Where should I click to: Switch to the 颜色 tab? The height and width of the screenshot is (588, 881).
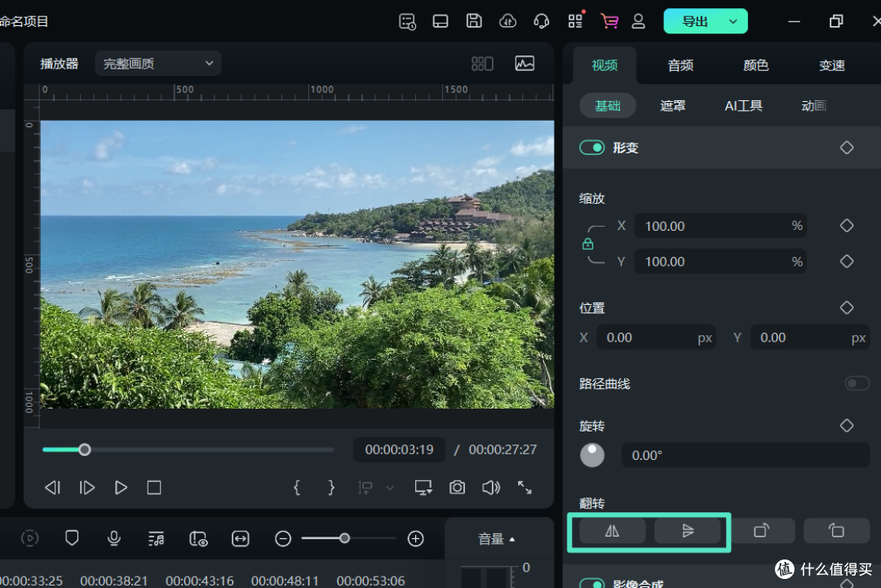(755, 65)
